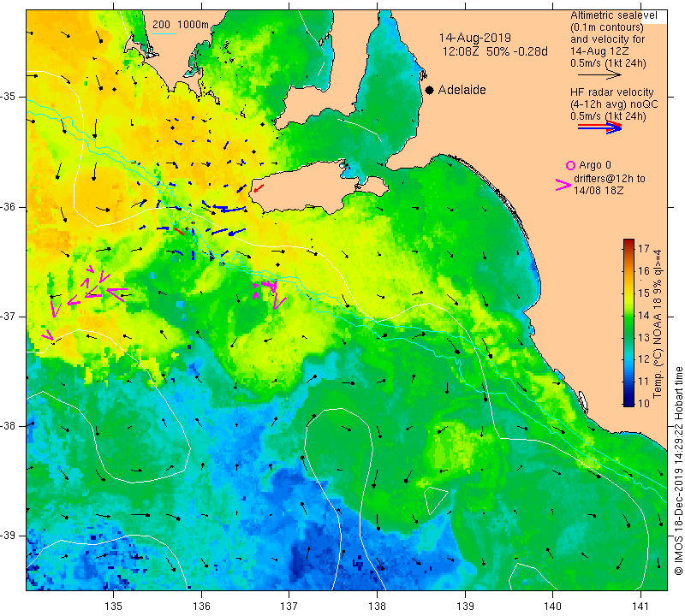Click the -35 latitude axis label
Viewport: 685px width, 616px height.
tap(9, 97)
